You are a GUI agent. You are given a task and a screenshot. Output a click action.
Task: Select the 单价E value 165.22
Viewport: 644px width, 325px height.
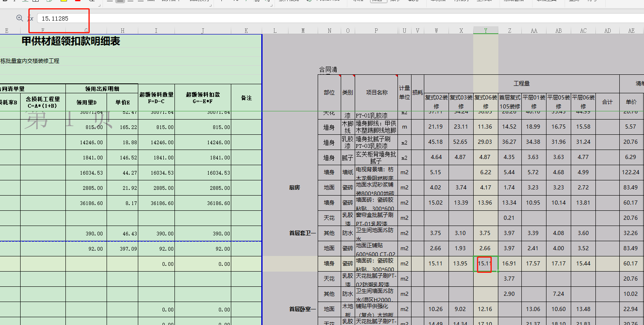click(x=123, y=127)
